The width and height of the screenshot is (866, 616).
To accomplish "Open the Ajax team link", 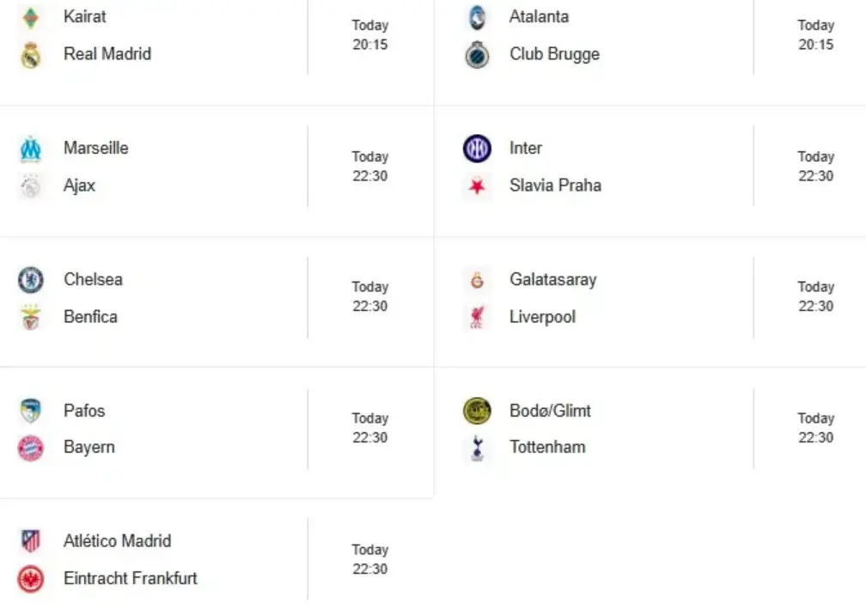I will coord(80,186).
